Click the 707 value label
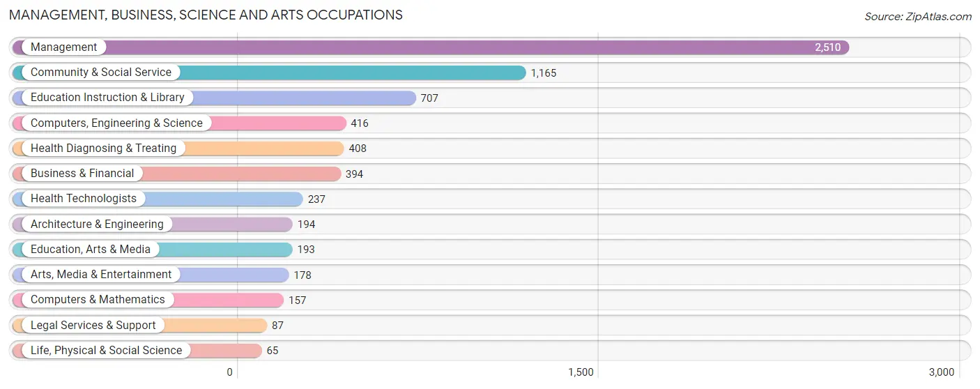 tap(429, 98)
